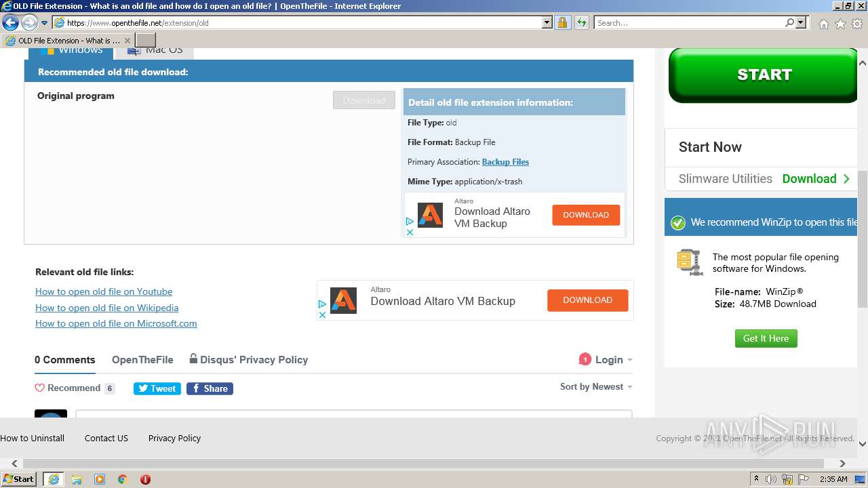The height and width of the screenshot is (488, 868).
Task: Show hidden tray icons arrow
Action: tap(756, 479)
